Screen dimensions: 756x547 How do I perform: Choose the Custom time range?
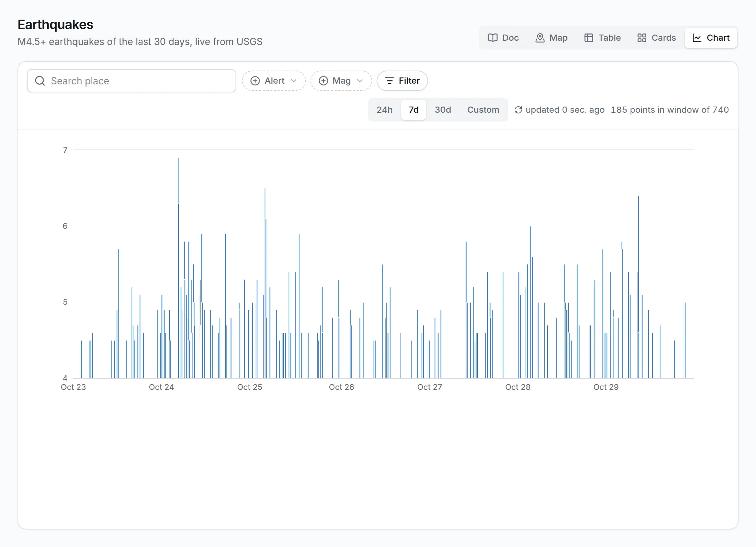(483, 110)
